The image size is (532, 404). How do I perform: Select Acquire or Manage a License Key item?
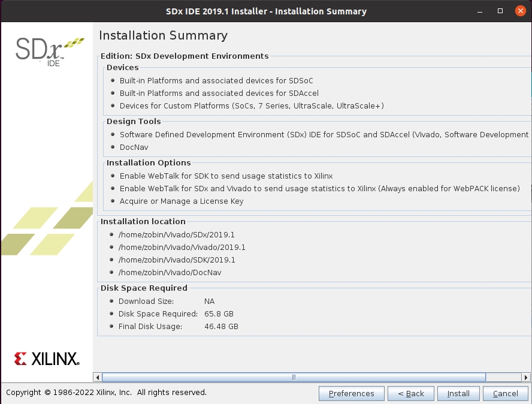click(x=182, y=201)
